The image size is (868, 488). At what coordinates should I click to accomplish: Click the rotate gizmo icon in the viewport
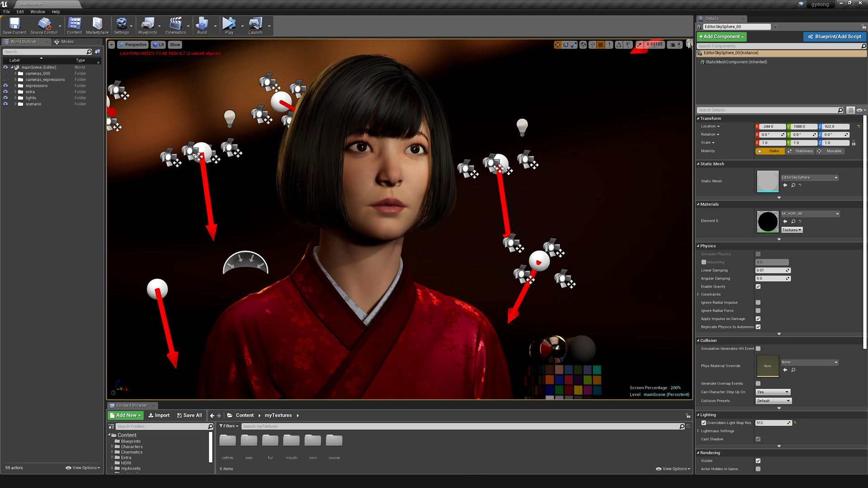[x=566, y=45]
